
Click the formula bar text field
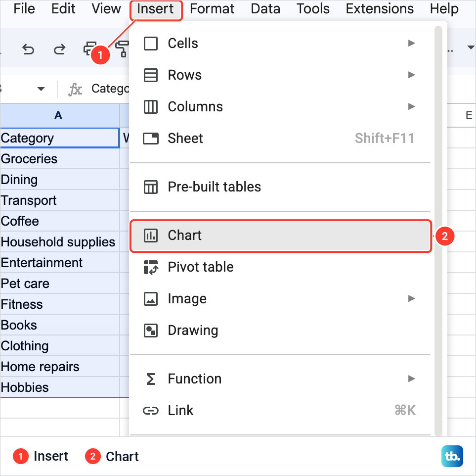110,89
